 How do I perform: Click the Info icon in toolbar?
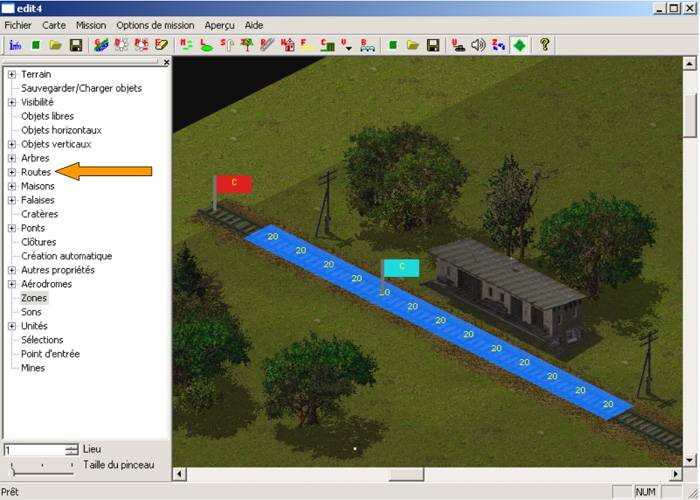pos(15,45)
